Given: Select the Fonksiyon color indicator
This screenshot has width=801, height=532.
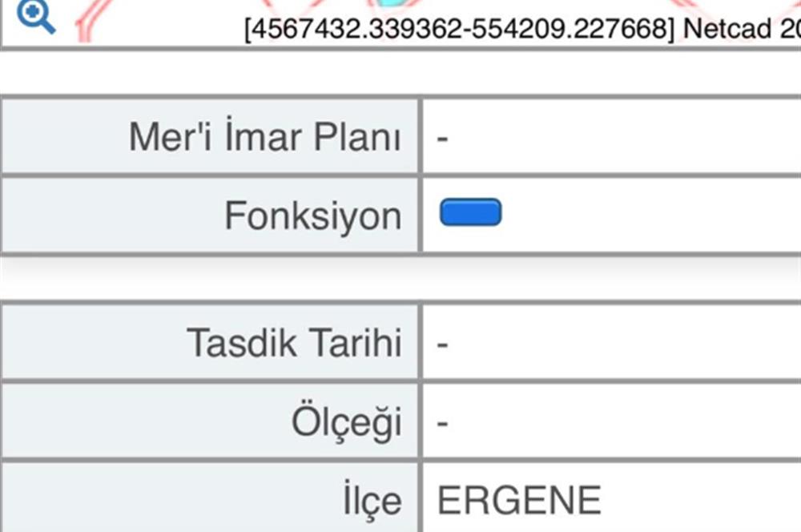Looking at the screenshot, I should tap(471, 212).
